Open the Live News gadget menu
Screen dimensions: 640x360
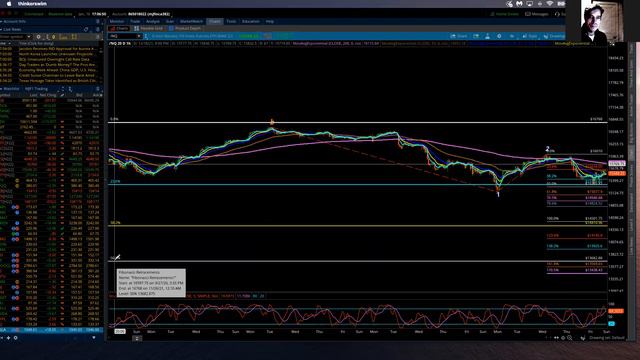tap(98, 29)
